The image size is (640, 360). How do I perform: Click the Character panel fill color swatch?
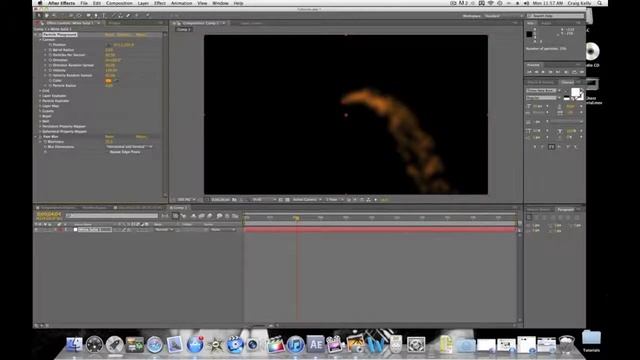point(575,92)
